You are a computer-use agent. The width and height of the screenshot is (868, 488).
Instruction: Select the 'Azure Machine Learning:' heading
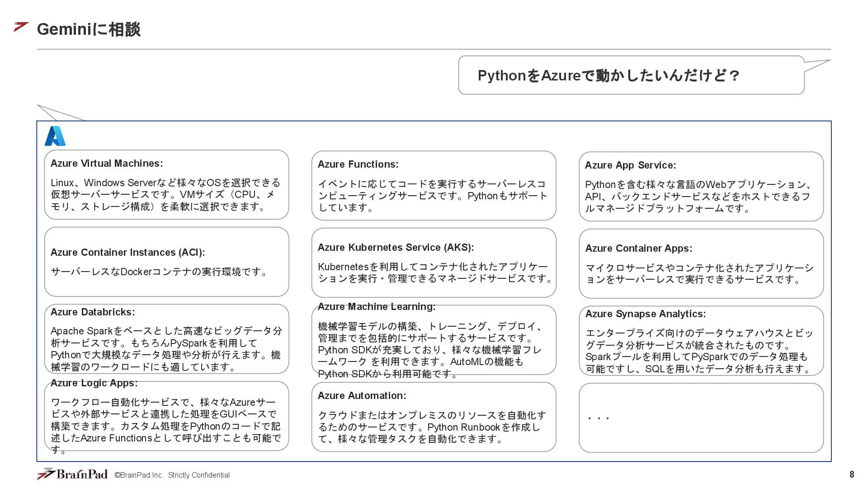(377, 307)
